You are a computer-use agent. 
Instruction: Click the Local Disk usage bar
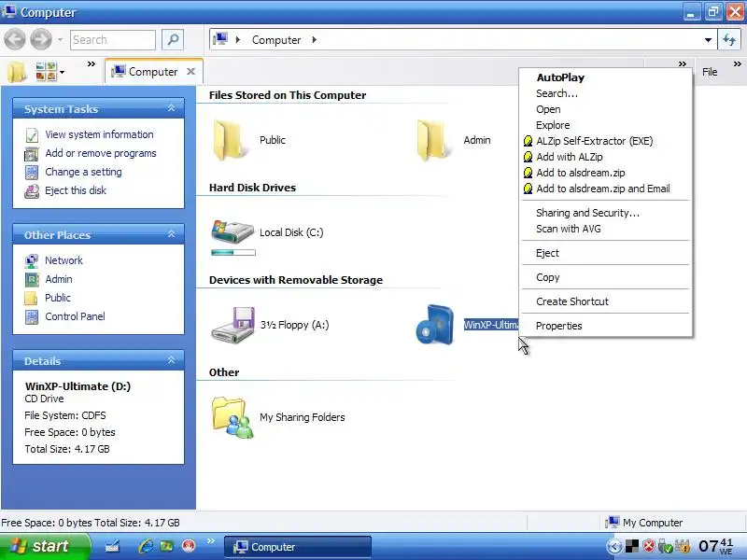coord(233,252)
